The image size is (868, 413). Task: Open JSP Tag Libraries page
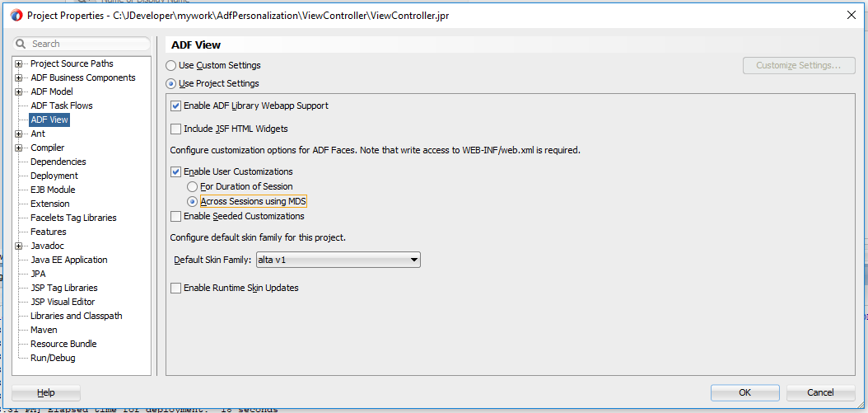pyautogui.click(x=63, y=288)
